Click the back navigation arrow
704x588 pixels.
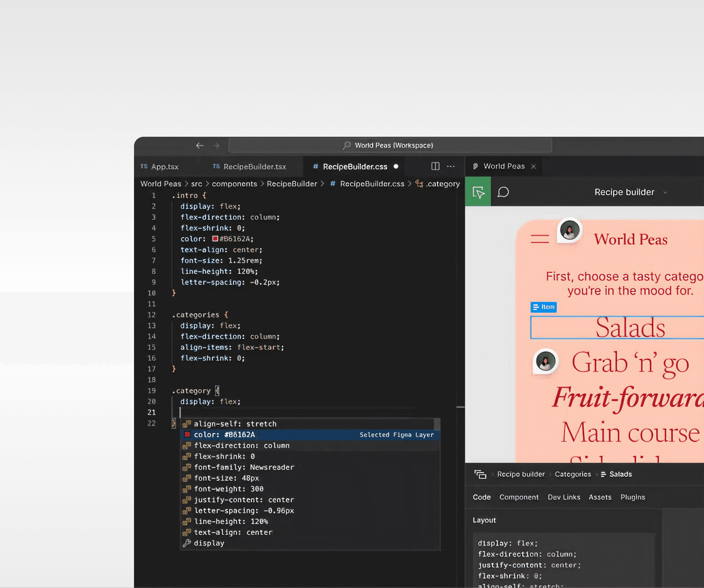[x=200, y=145]
